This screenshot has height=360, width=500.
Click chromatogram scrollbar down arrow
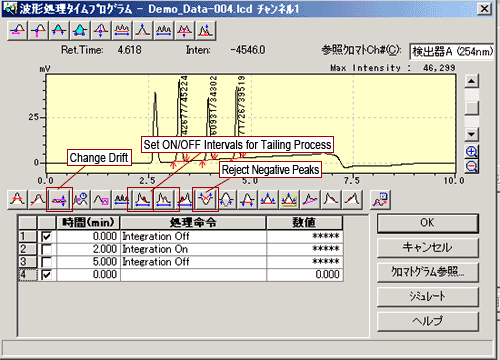471,134
